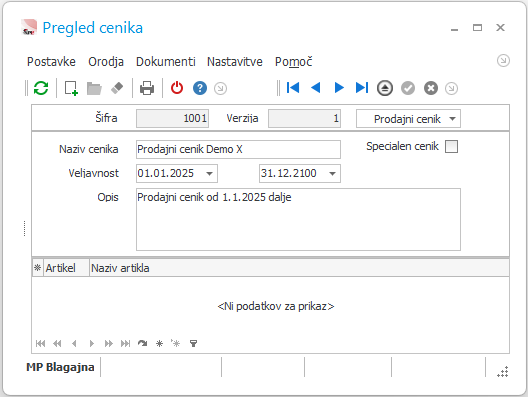
Task: Cancel changes with X circle icon
Action: [x=431, y=88]
